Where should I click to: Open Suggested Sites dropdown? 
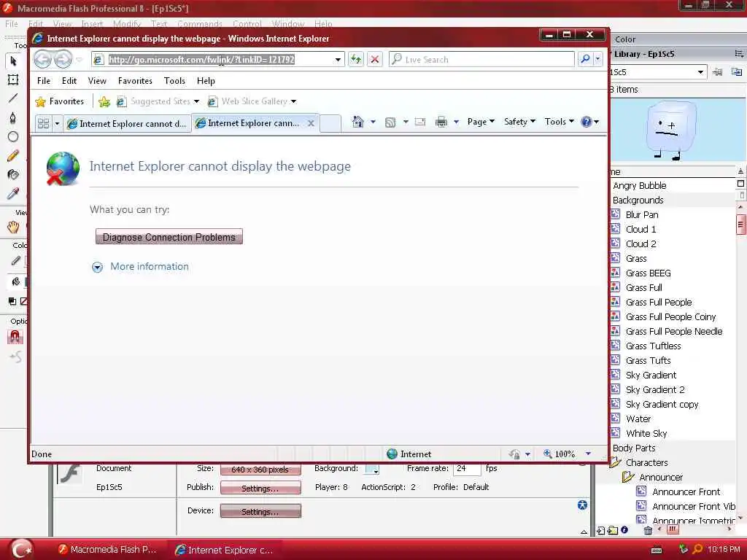tap(196, 101)
